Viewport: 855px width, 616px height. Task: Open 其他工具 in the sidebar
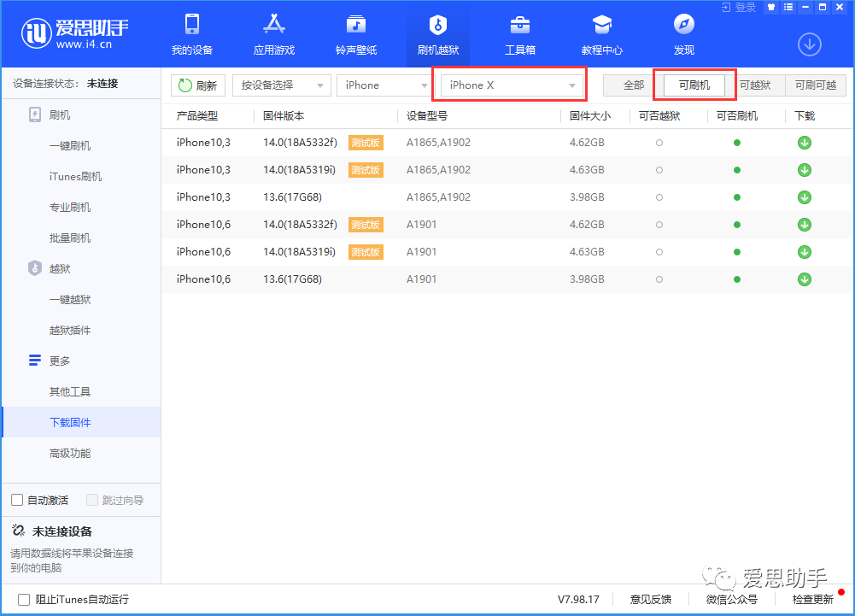(70, 392)
